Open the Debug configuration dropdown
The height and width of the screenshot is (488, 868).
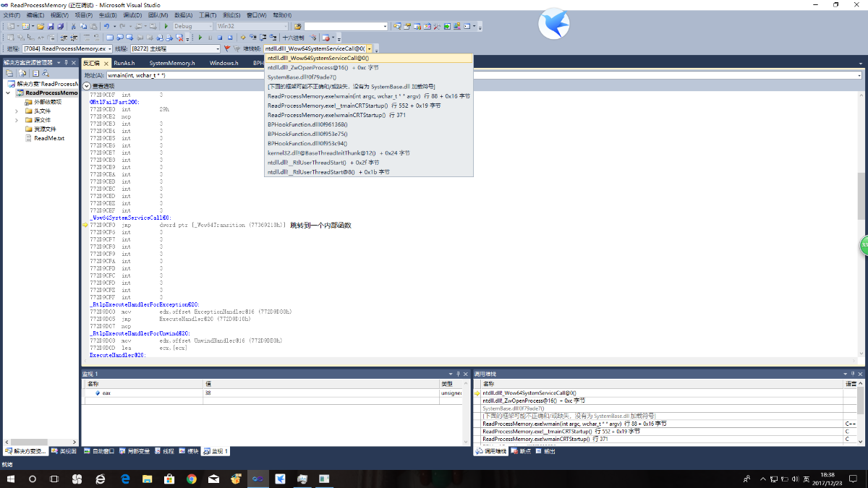click(194, 26)
